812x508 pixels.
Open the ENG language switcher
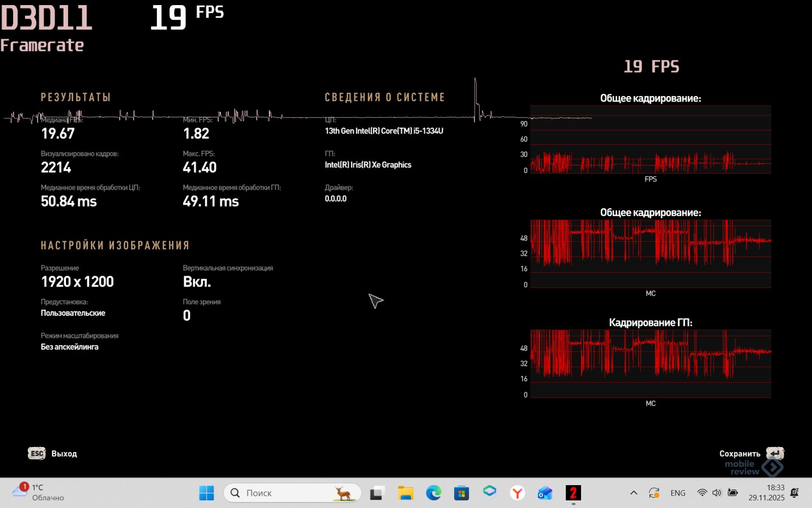click(x=678, y=493)
